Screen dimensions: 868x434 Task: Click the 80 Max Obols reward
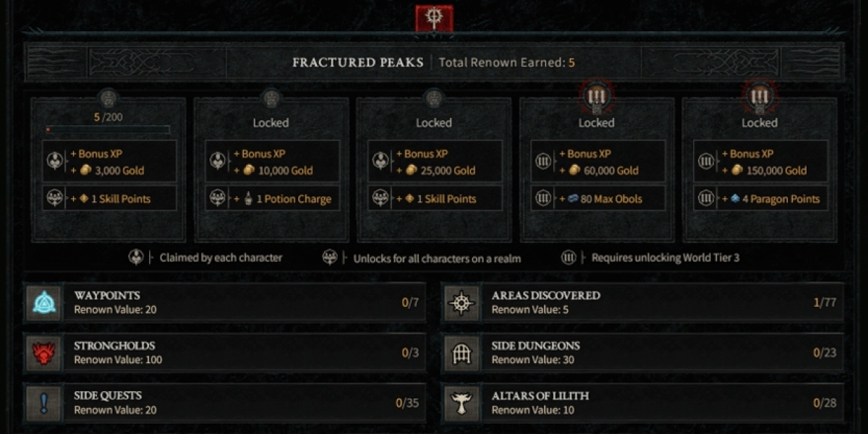coord(597,199)
